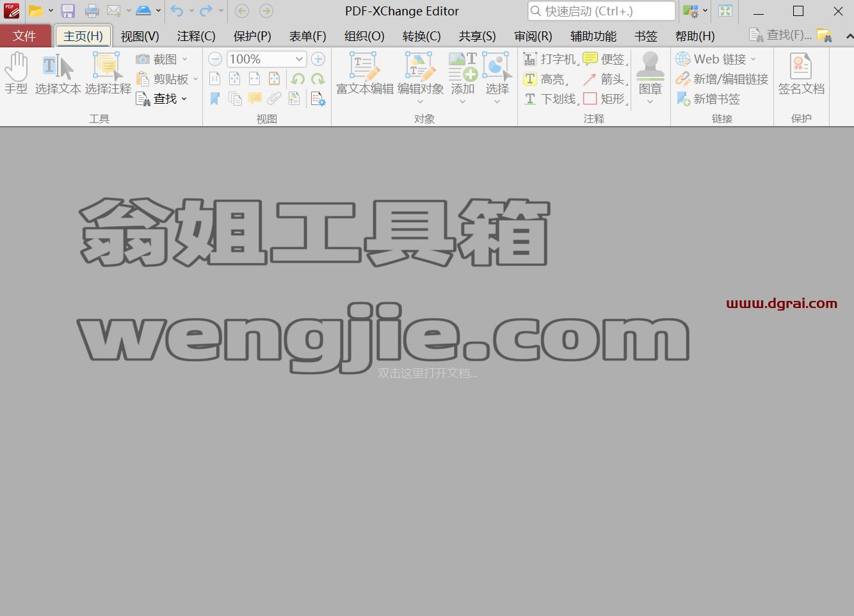The image size is (854, 616).
Task: Open the content pane icon
Action: pos(294,99)
